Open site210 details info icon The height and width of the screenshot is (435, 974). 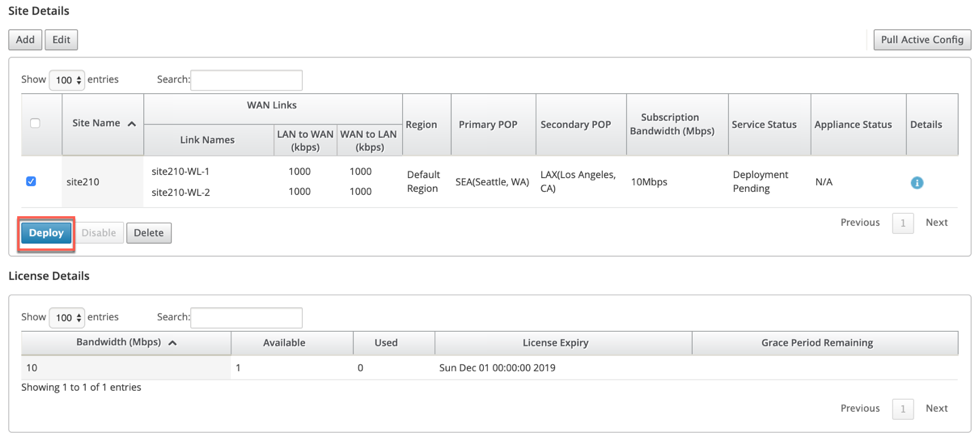[x=917, y=183]
